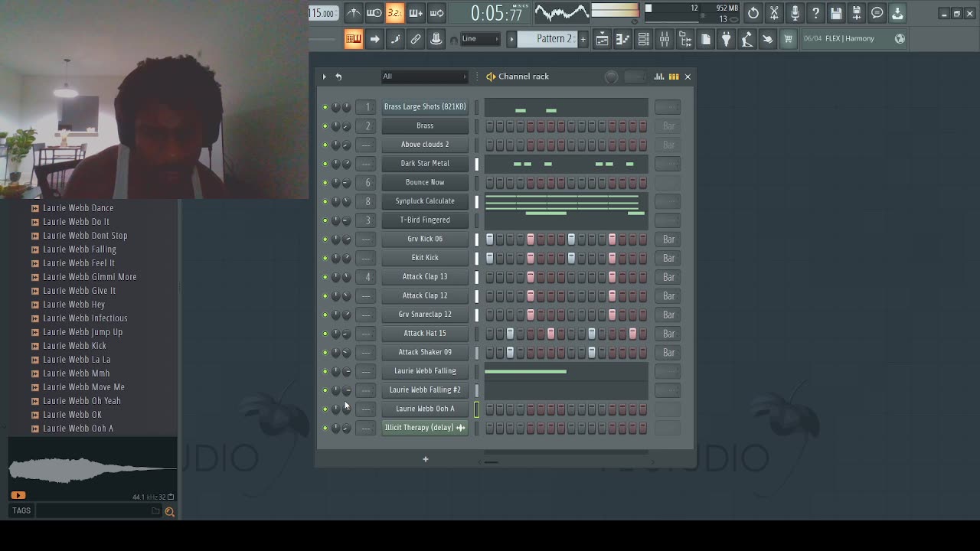Toggle the multilink to controllers icon

point(416,39)
